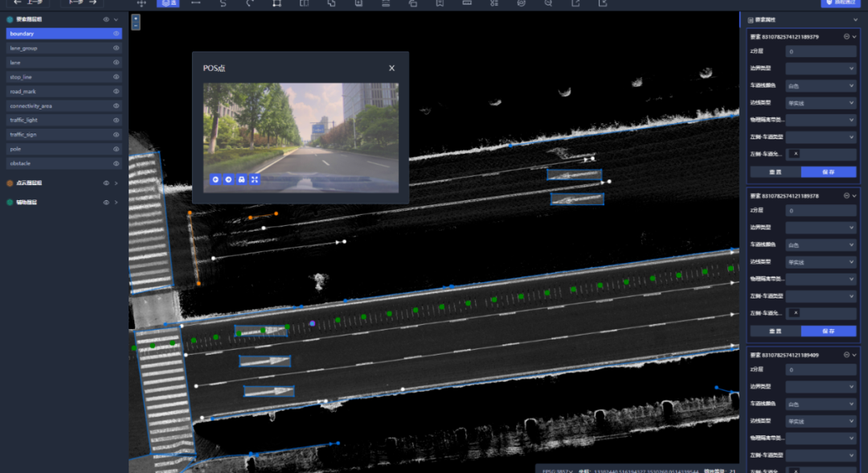This screenshot has width=868, height=473.
Task: Select the road_mark layer
Action: tap(63, 92)
